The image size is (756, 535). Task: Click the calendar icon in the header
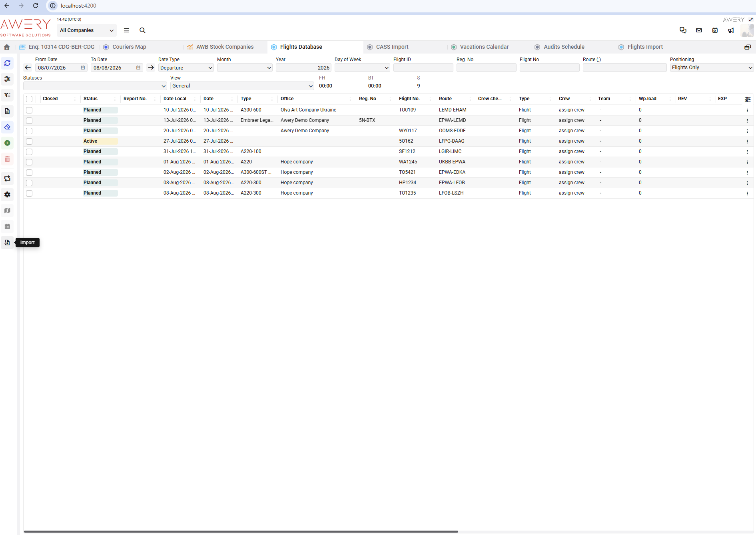pos(715,30)
